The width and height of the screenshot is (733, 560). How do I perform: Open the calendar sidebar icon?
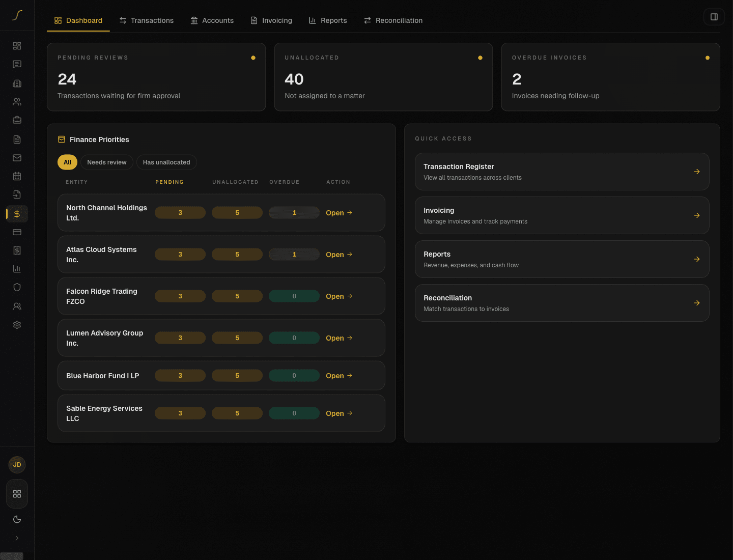click(17, 176)
